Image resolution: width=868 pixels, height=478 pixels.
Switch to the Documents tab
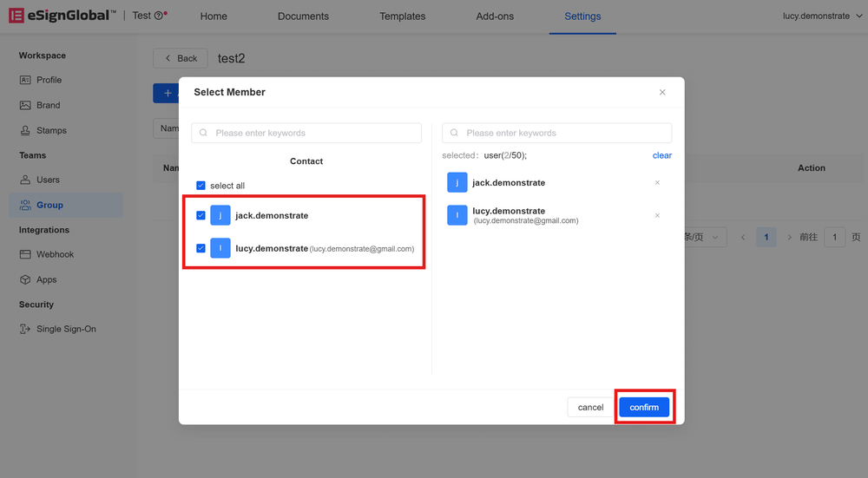coord(303,16)
